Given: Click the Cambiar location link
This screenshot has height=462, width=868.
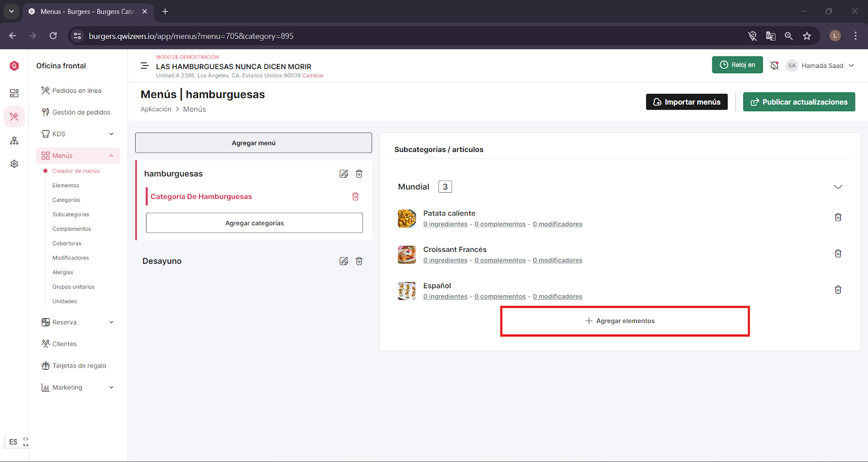Looking at the screenshot, I should click(313, 76).
